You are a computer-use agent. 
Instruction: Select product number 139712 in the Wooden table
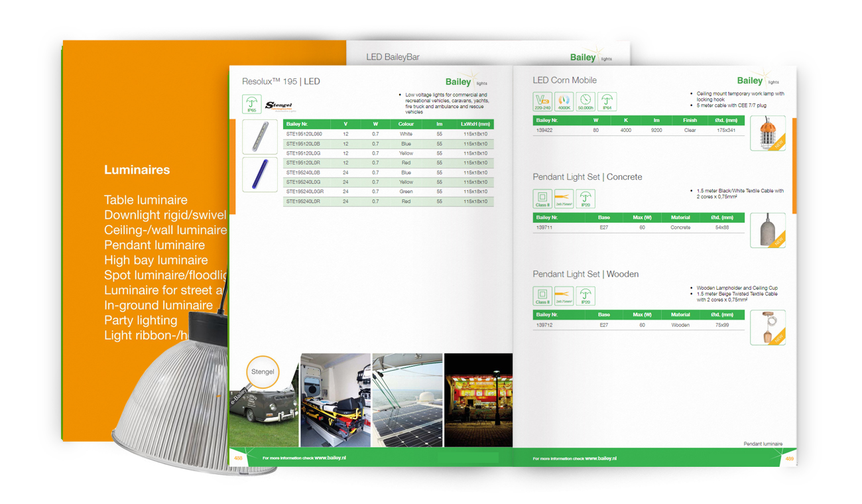coord(544,325)
